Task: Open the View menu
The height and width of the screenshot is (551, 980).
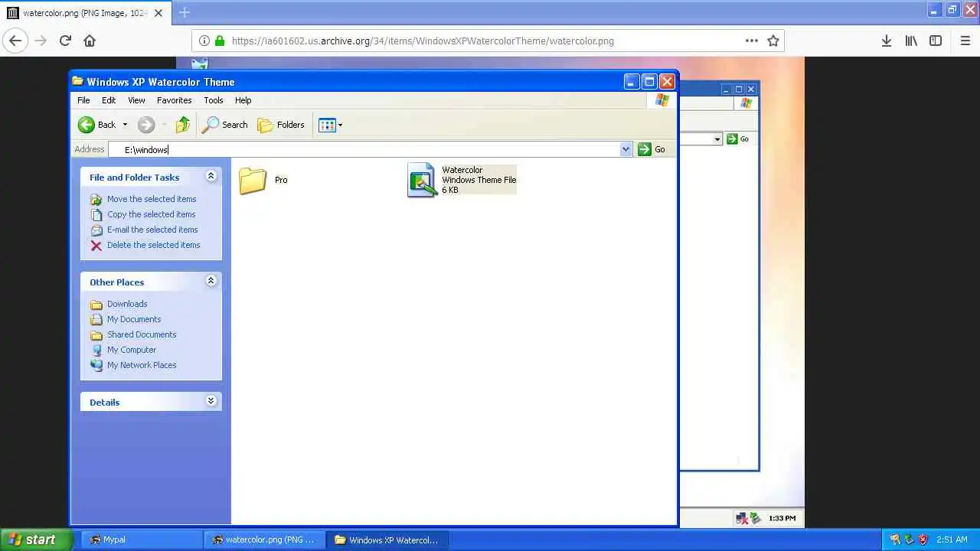Action: click(136, 100)
